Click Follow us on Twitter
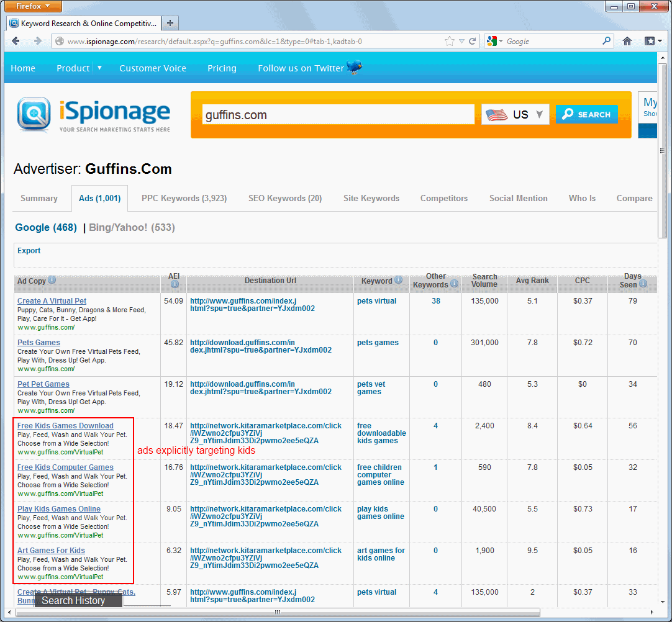Viewport: 672px width, 622px height. click(x=301, y=68)
